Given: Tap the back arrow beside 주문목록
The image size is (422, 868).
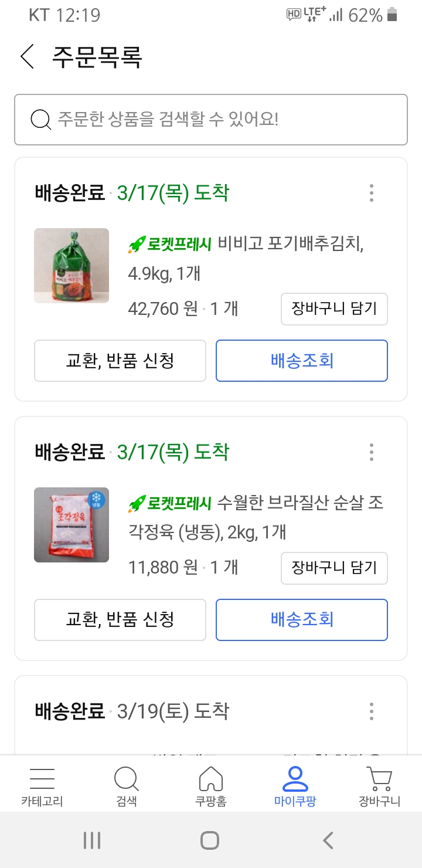Looking at the screenshot, I should tap(27, 56).
